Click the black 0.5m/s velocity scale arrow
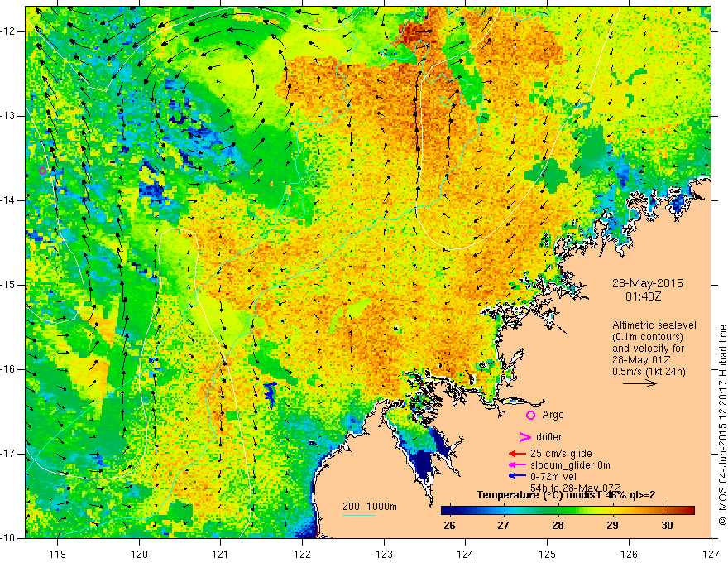The image size is (728, 563). pyautogui.click(x=639, y=383)
